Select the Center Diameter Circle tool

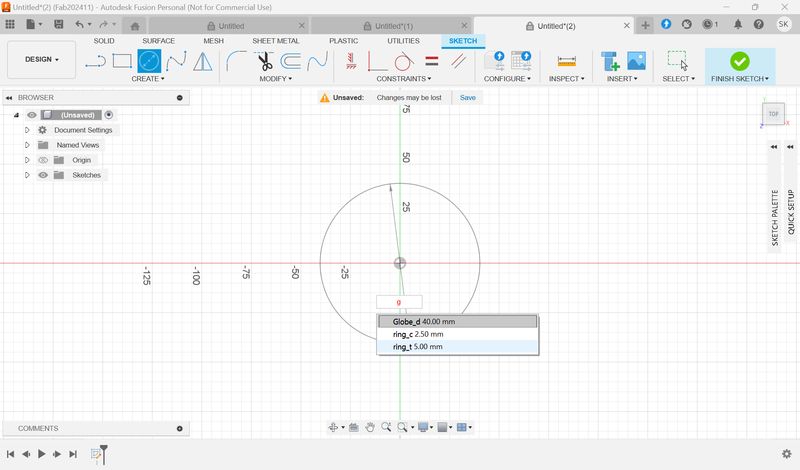(149, 61)
